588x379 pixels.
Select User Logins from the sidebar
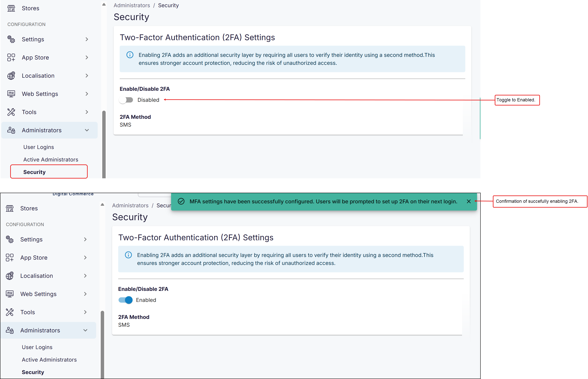[x=39, y=147]
